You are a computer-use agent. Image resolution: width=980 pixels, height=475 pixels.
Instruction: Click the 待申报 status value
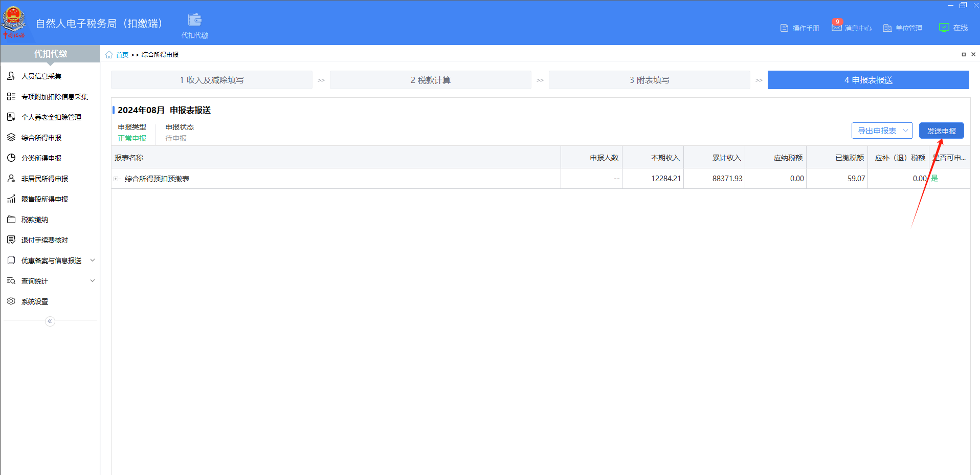pos(176,138)
